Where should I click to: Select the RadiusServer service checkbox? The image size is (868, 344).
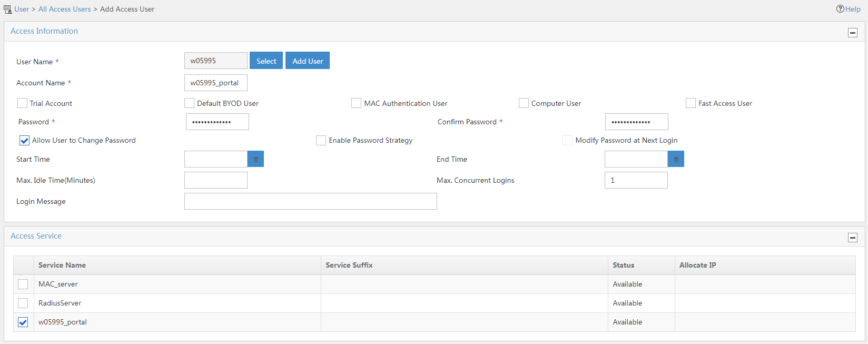23,303
